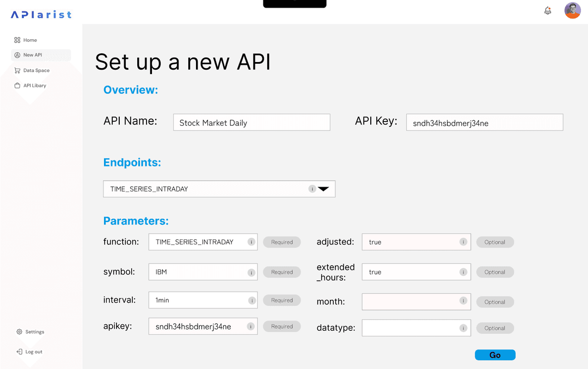The height and width of the screenshot is (369, 588).
Task: Open notifications bell icon
Action: 548,10
